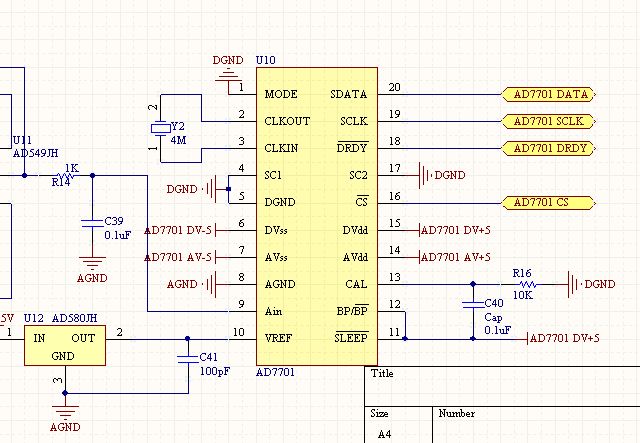Select the U12 regulator body
Image resolution: width=640 pixels, height=443 pixels.
click(65, 345)
